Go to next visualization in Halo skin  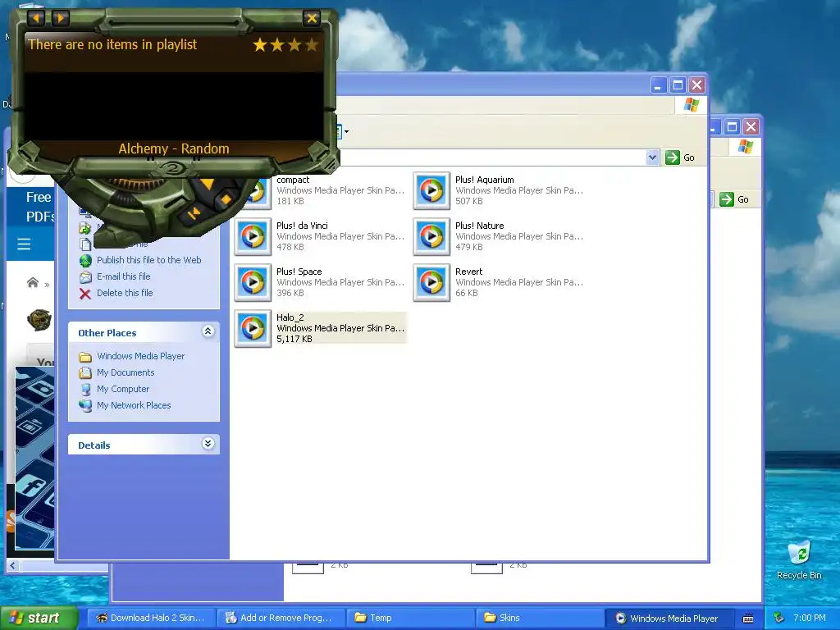60,18
